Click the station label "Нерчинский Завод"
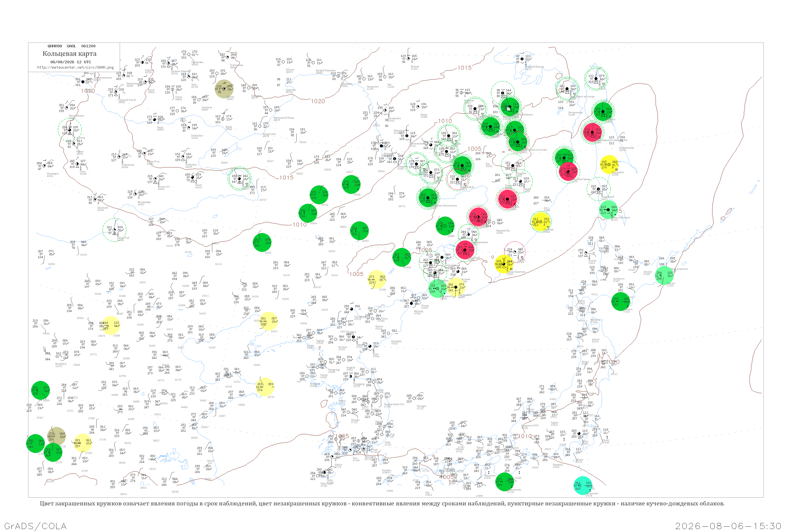 (x=284, y=118)
